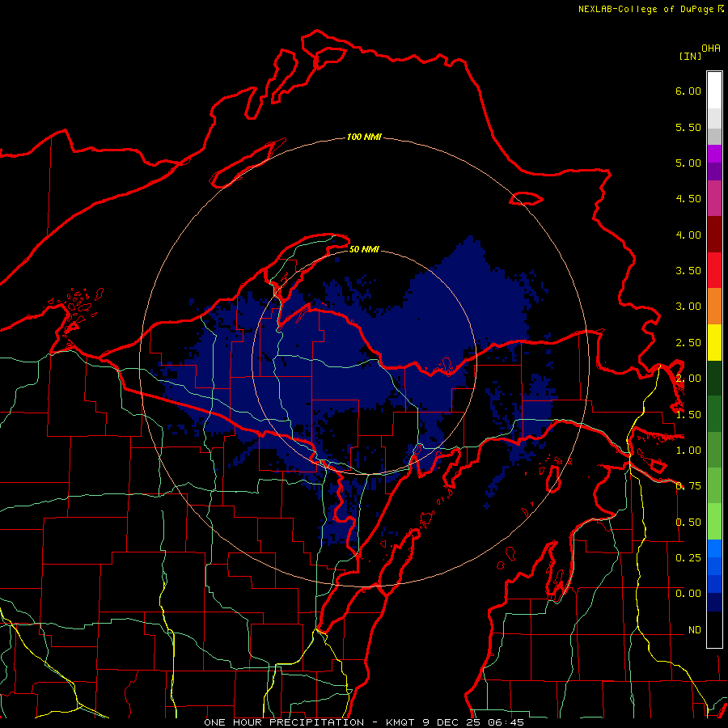Click the 4.00 legend value

tap(688, 235)
